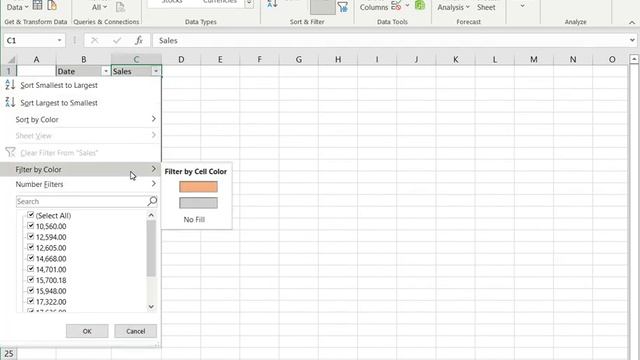
Task: Filter by the gray cell color swatch
Action: coord(198,203)
